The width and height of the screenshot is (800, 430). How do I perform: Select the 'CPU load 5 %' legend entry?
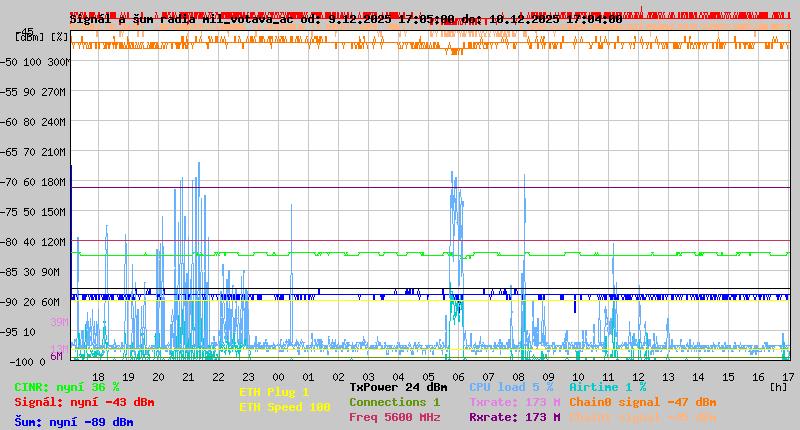pos(511,387)
